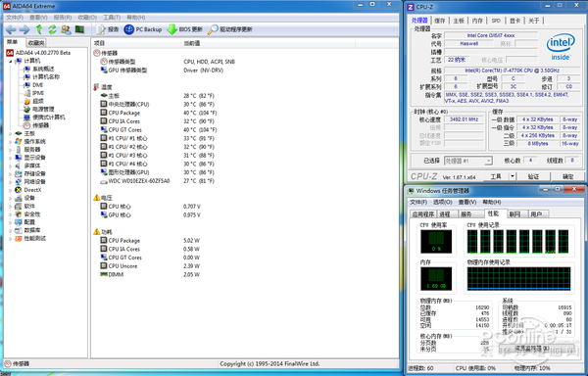This screenshot has height=376, width=588.
Task: Expand the 主板 tree node in AIDA64
Action: pyautogui.click(x=11, y=134)
